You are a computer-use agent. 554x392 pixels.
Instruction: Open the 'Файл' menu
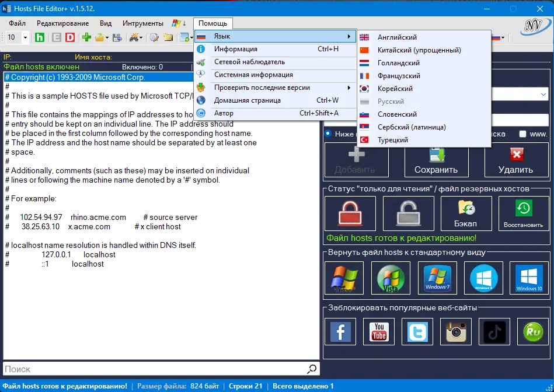[17, 23]
